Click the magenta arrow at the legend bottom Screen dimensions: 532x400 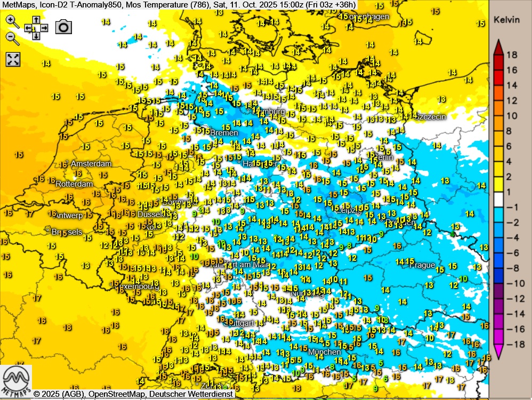[498, 350]
